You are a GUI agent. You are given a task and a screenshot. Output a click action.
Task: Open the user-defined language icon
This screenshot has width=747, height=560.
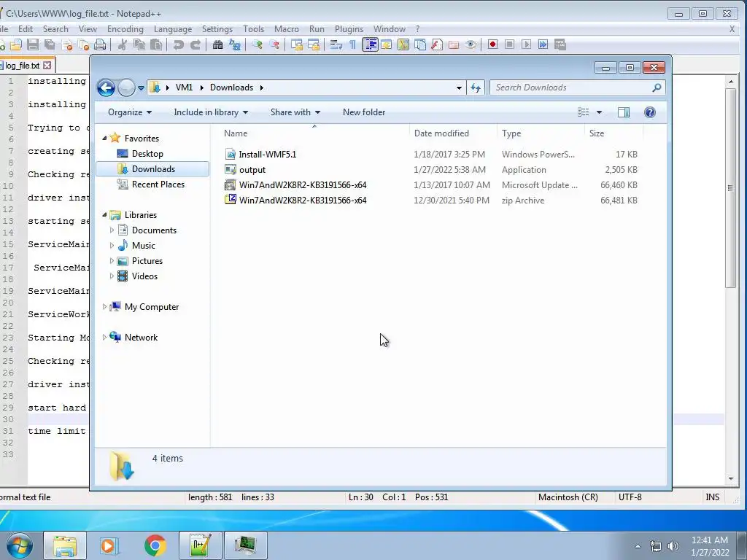coord(387,44)
